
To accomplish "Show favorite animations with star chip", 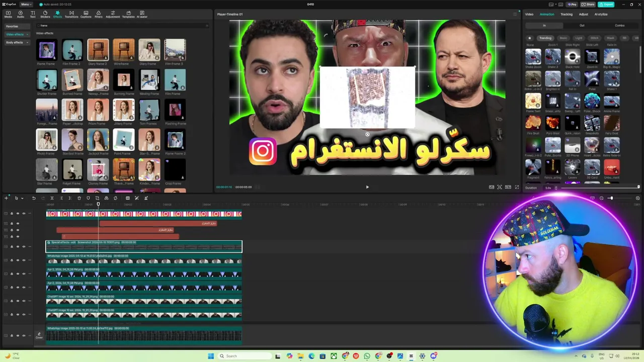I will tap(529, 38).
